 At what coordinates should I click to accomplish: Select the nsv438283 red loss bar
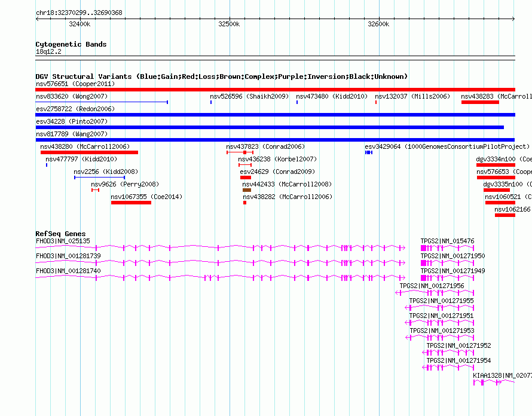480,102
